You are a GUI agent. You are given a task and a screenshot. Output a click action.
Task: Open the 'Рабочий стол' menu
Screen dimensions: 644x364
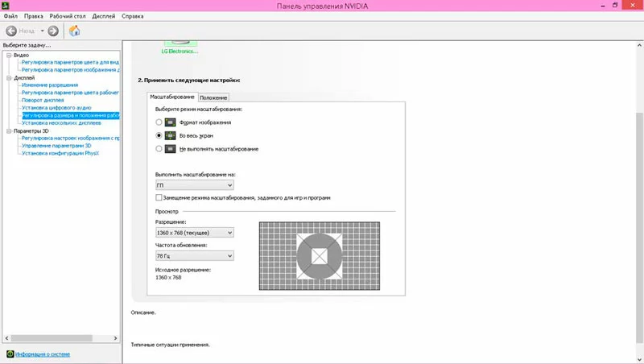68,16
